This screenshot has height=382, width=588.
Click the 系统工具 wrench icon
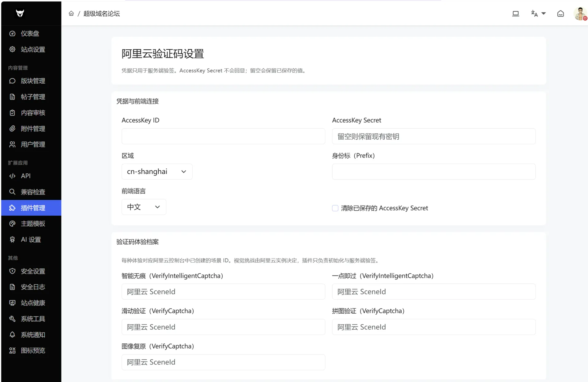click(12, 319)
